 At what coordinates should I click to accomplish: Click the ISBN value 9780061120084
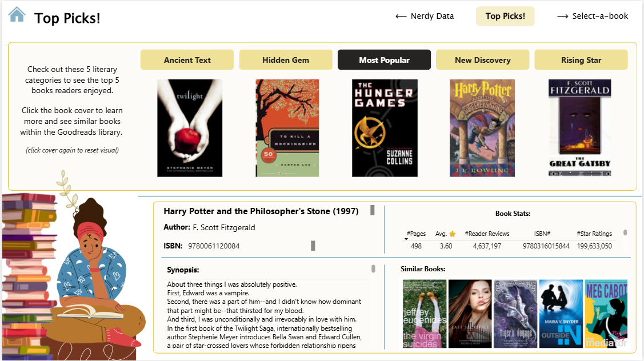point(214,246)
